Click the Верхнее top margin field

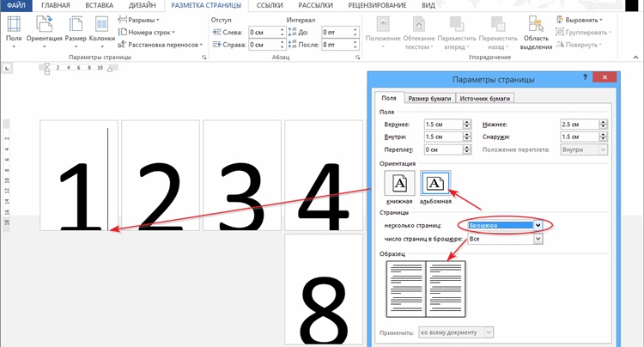[444, 124]
